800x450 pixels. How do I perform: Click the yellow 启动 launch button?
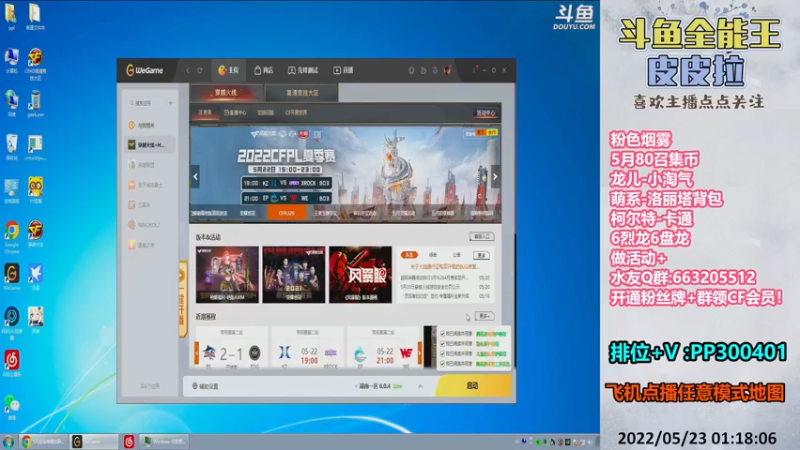point(473,386)
